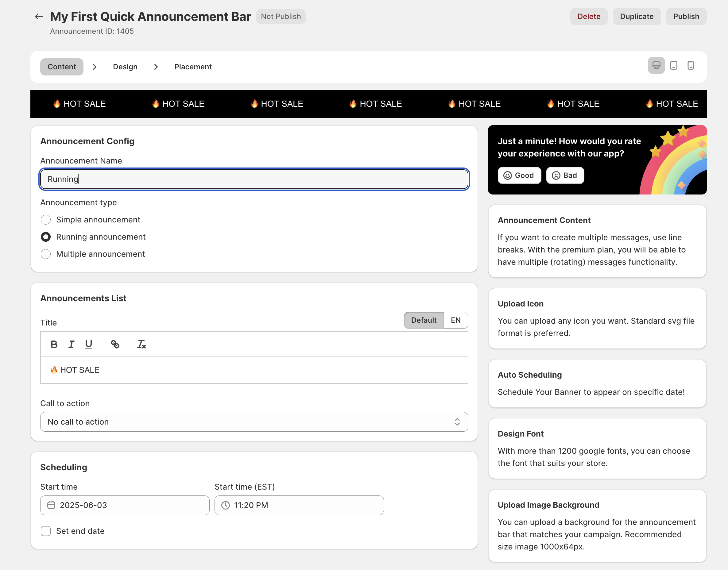Click clock icon in Start time (EST) field

[226, 505]
